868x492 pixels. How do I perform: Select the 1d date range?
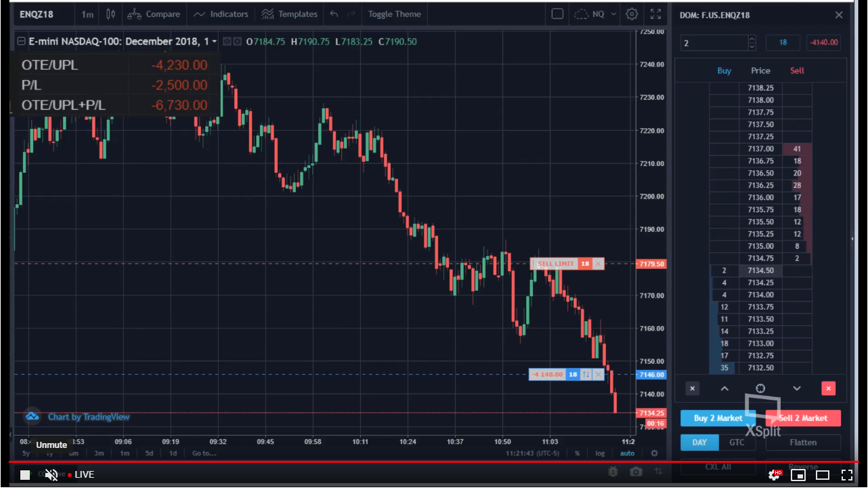coord(173,453)
